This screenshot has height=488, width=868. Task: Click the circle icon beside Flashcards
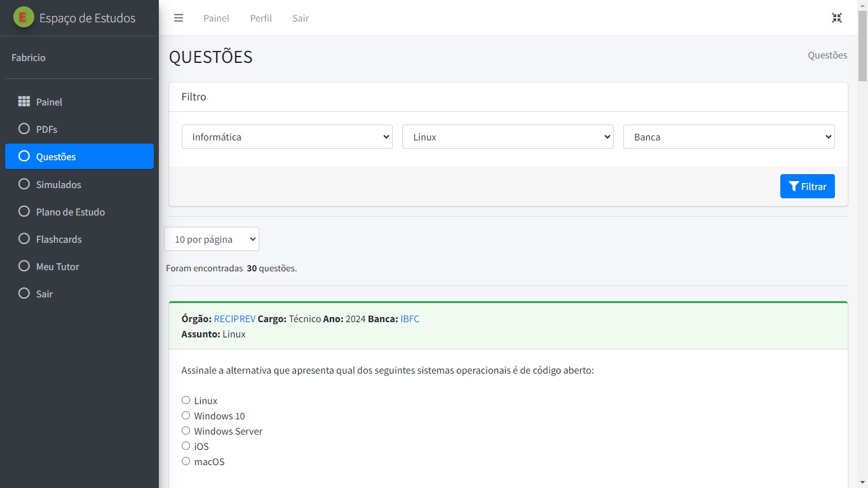point(24,239)
